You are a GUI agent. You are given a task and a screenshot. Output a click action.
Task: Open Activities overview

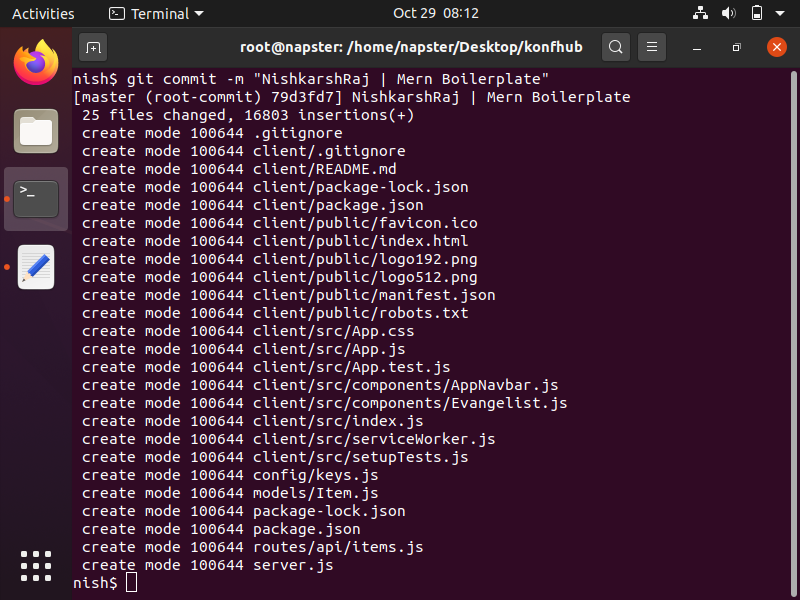click(x=43, y=14)
